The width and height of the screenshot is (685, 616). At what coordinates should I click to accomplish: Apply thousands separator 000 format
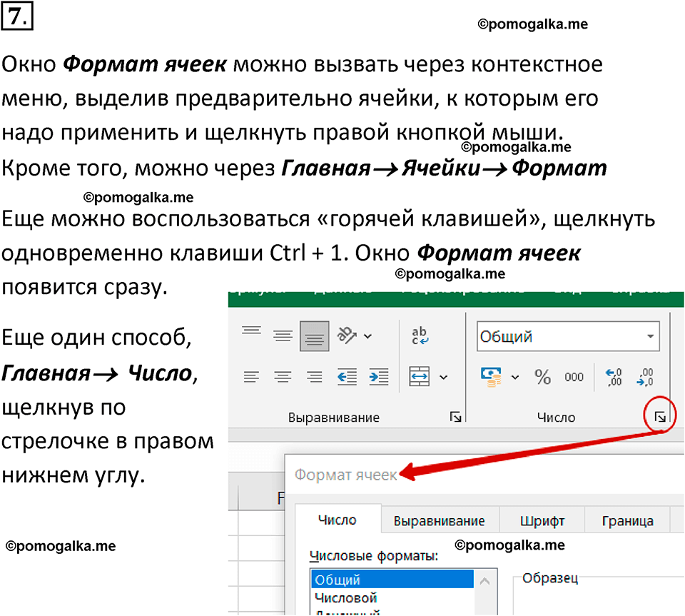(x=574, y=377)
